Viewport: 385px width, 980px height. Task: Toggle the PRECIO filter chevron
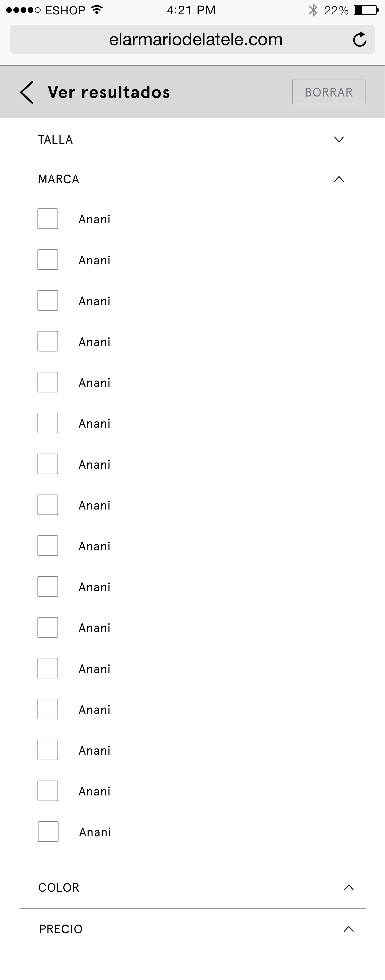[349, 929]
